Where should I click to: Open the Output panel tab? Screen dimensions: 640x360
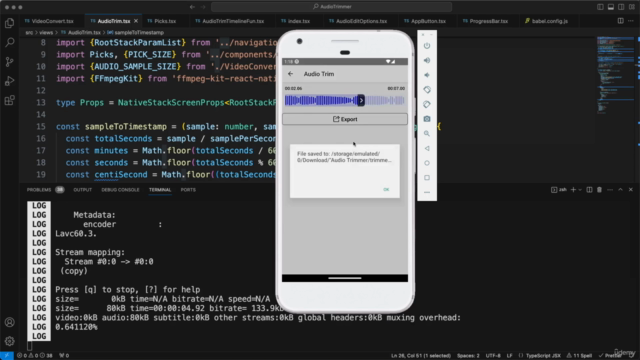tap(82, 190)
